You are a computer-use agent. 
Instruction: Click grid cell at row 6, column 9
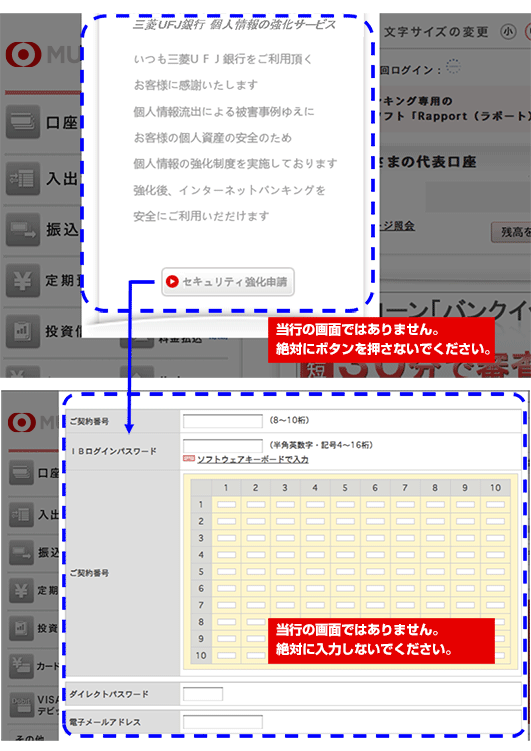pos(465,588)
